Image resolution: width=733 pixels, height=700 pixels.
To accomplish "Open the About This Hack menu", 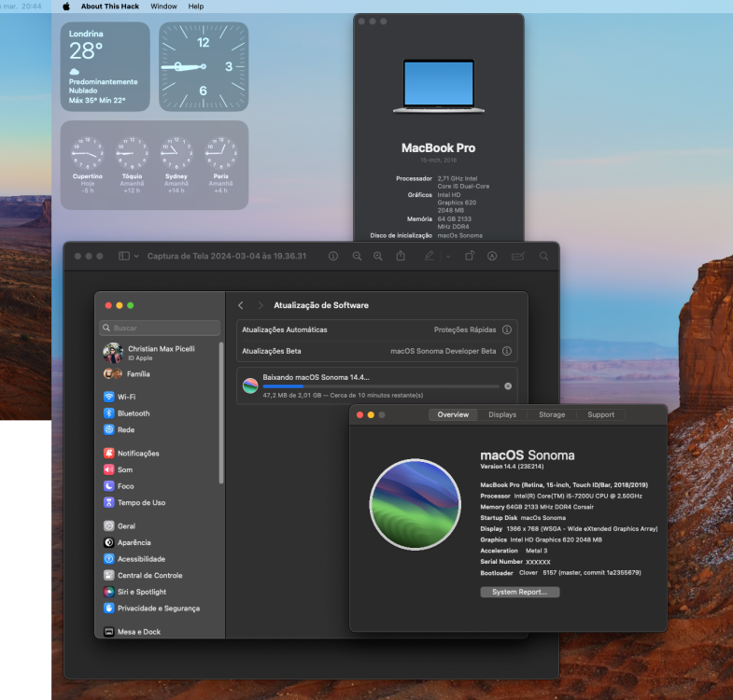I will click(x=110, y=7).
